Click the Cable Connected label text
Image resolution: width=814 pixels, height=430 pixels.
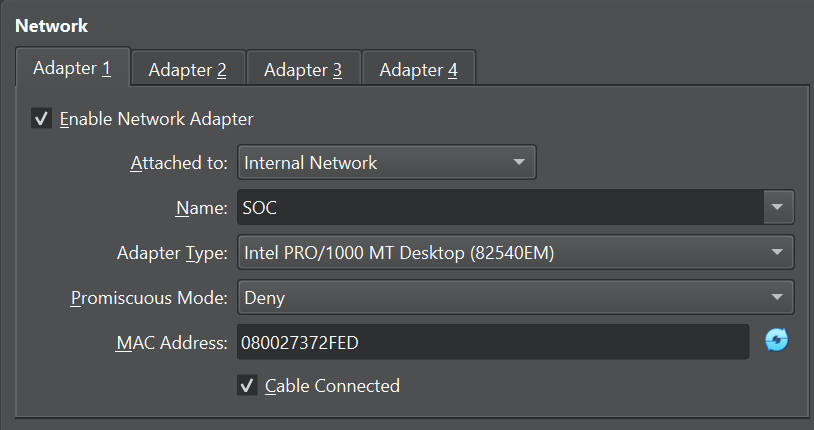(x=332, y=385)
